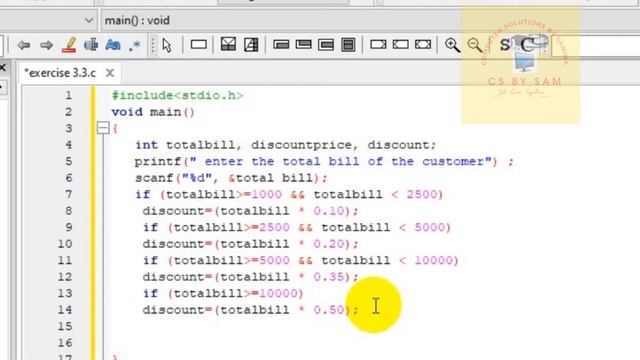Collapse the code fold marker on line 3
Viewport: 640px width, 360px height.
[103, 129]
